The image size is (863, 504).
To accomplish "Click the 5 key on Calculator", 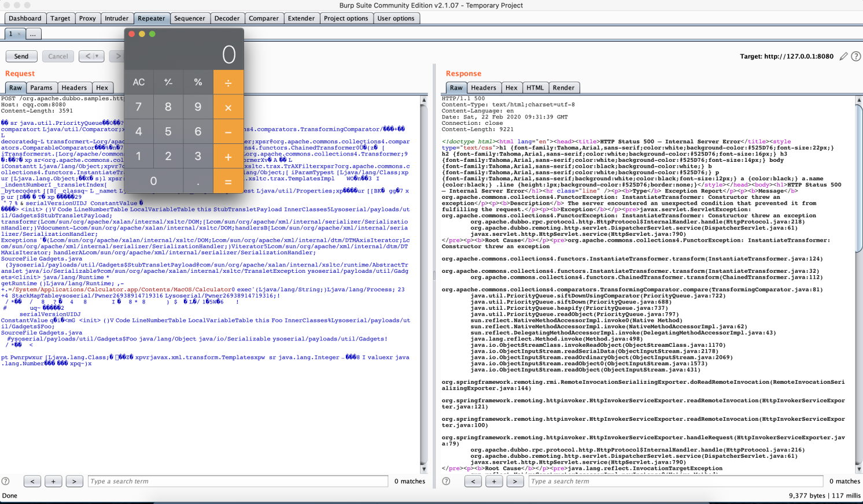I will [168, 132].
